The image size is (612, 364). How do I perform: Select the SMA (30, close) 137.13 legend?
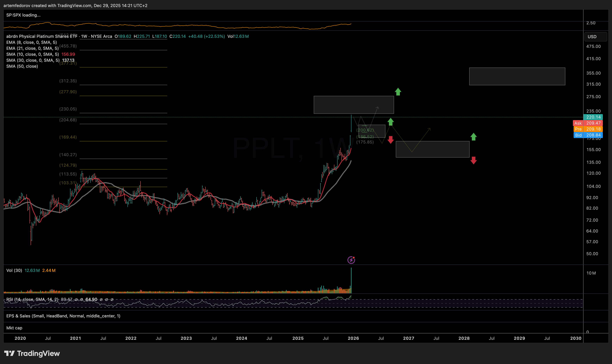point(40,60)
